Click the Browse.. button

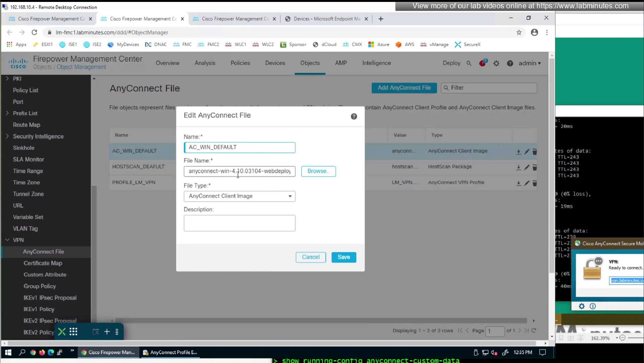318,171
